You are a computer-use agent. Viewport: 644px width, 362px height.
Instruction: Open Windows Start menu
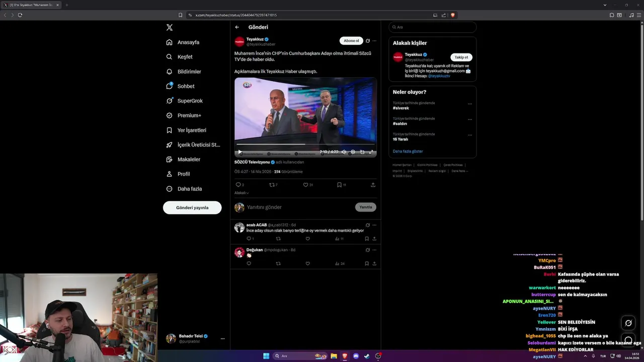point(266,356)
